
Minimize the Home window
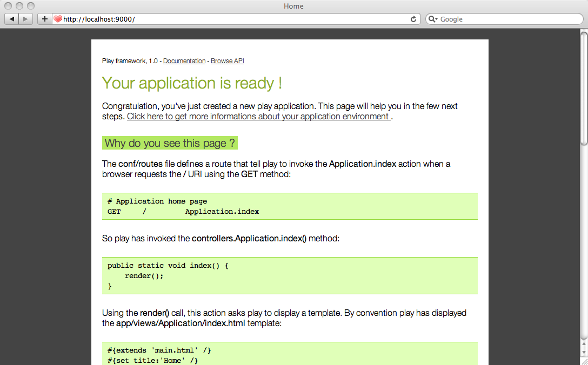coord(19,6)
